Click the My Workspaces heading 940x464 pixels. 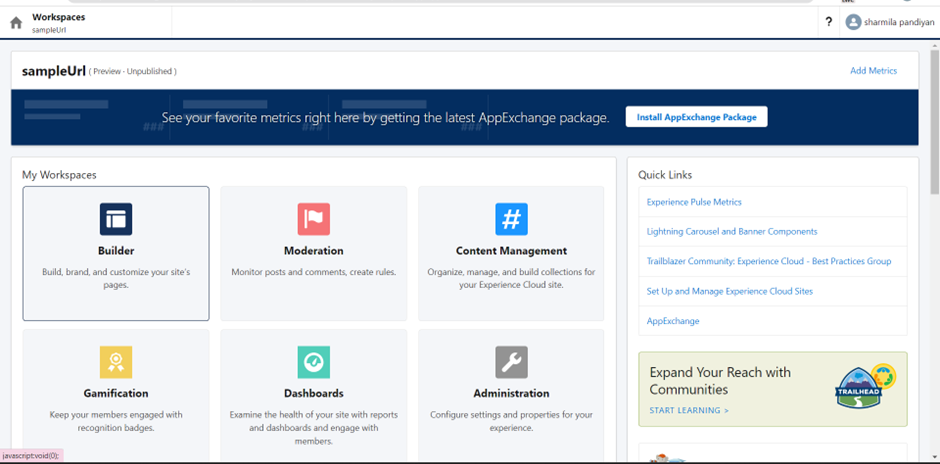[59, 175]
